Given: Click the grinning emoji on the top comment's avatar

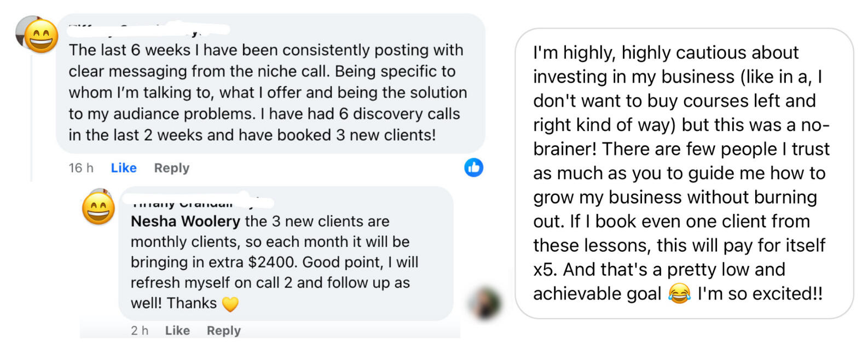Looking at the screenshot, I should click(41, 36).
